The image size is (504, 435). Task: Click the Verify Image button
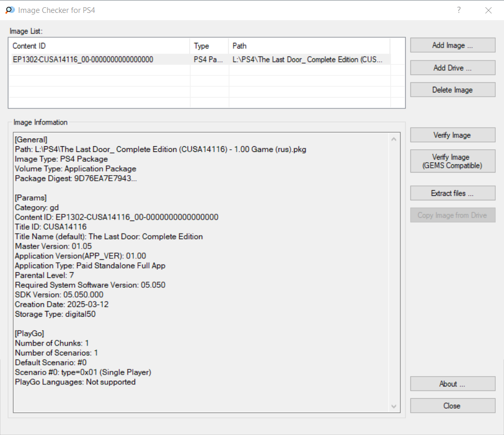(453, 135)
